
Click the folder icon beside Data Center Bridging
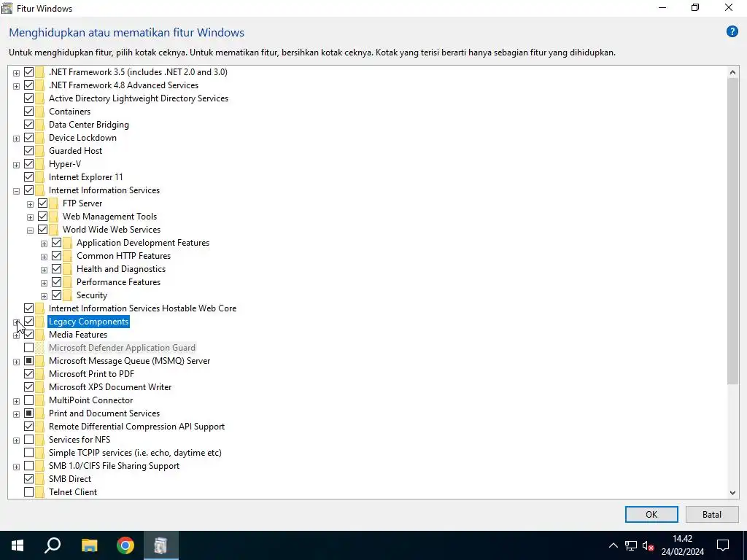pos(39,125)
